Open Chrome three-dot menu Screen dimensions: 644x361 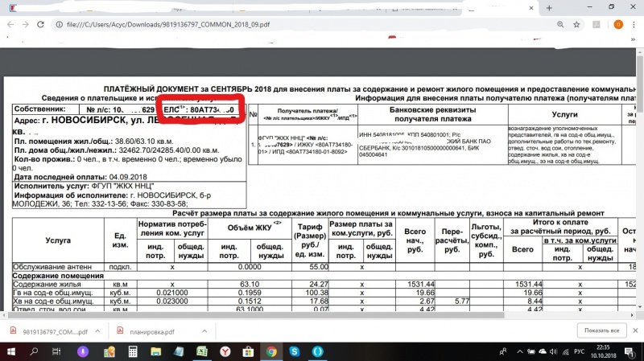(x=634, y=25)
